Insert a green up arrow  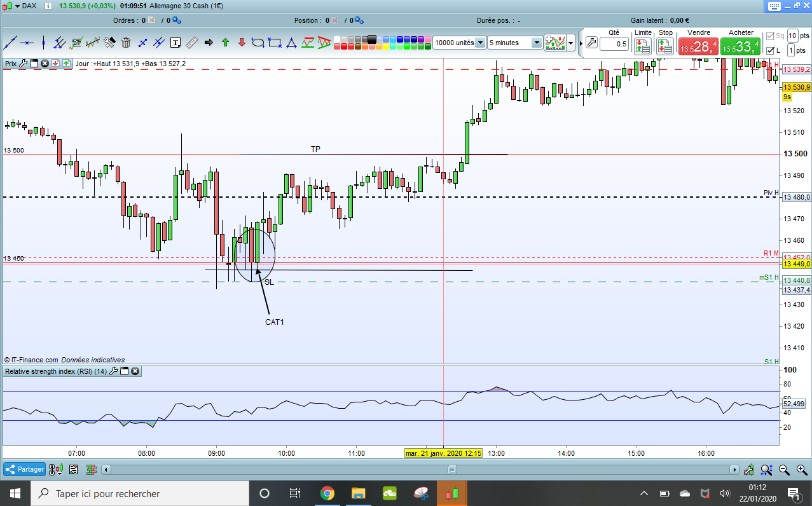(225, 43)
